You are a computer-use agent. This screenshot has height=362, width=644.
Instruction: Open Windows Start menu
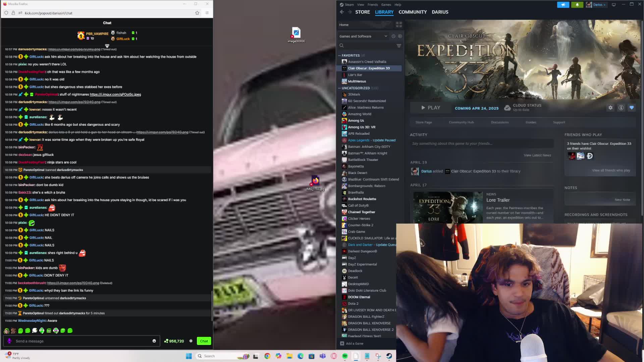[189, 356]
